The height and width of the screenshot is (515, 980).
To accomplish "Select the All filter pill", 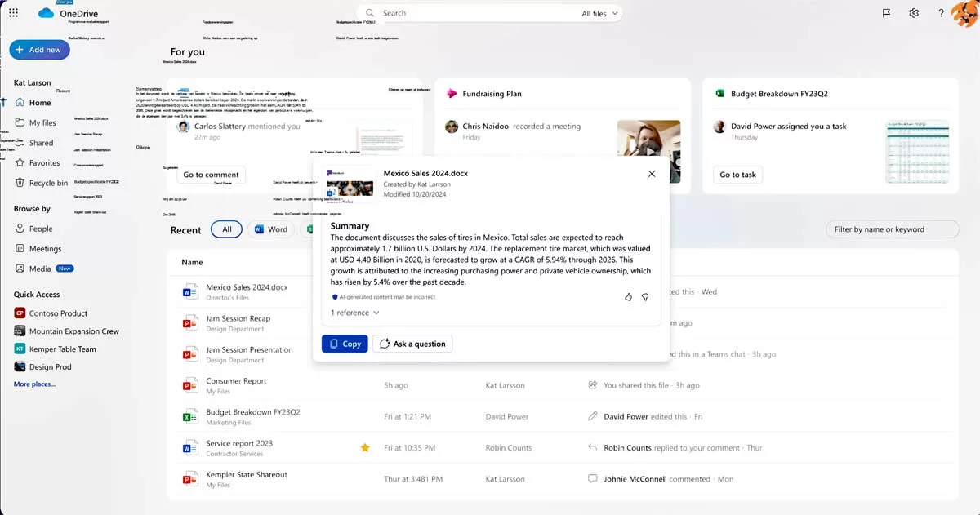I will coord(226,229).
